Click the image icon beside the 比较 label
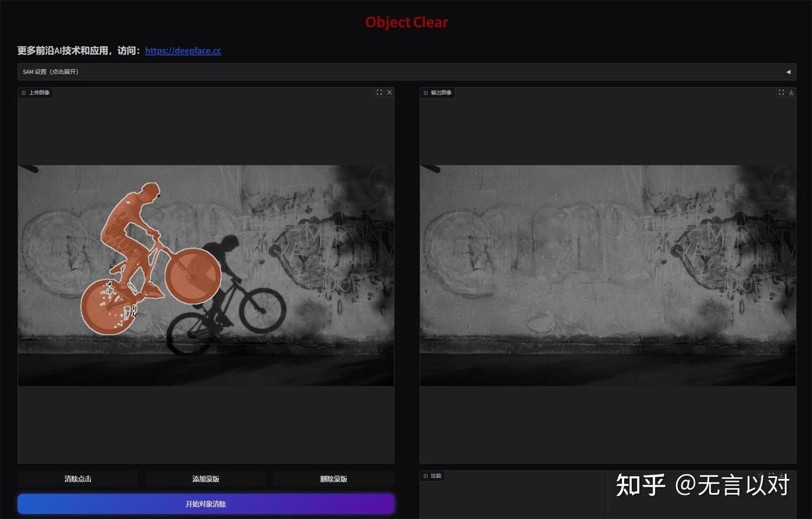812x519 pixels. [425, 476]
